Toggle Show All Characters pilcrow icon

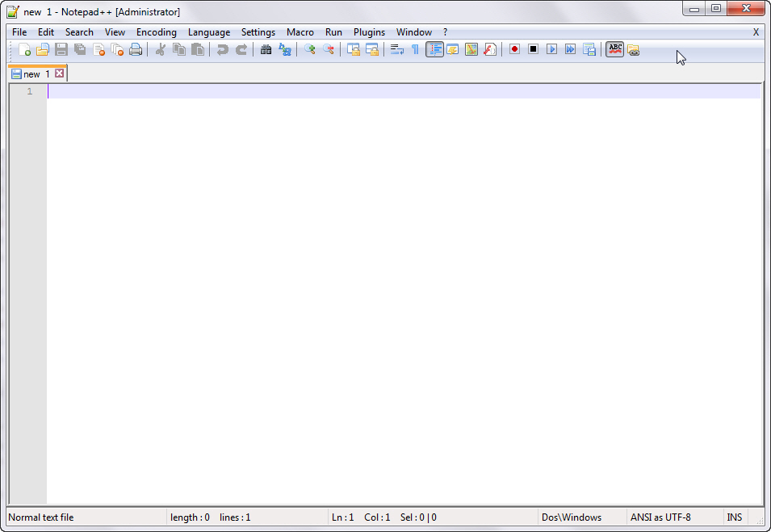tap(416, 50)
